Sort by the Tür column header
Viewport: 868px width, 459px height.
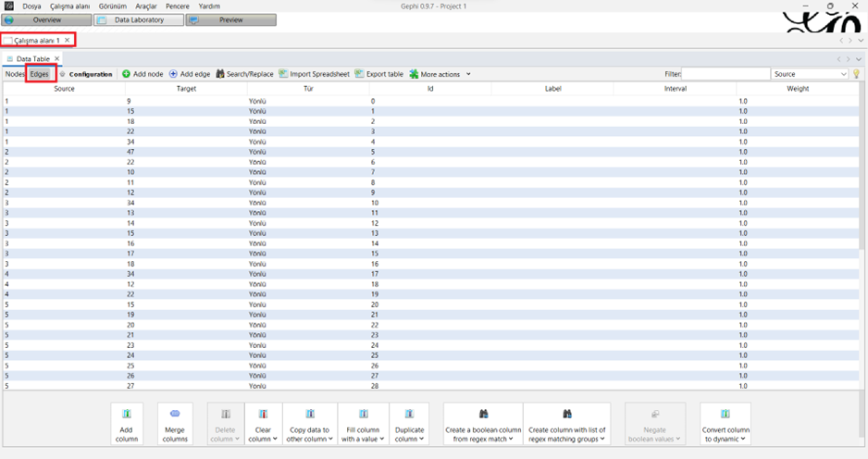point(308,89)
